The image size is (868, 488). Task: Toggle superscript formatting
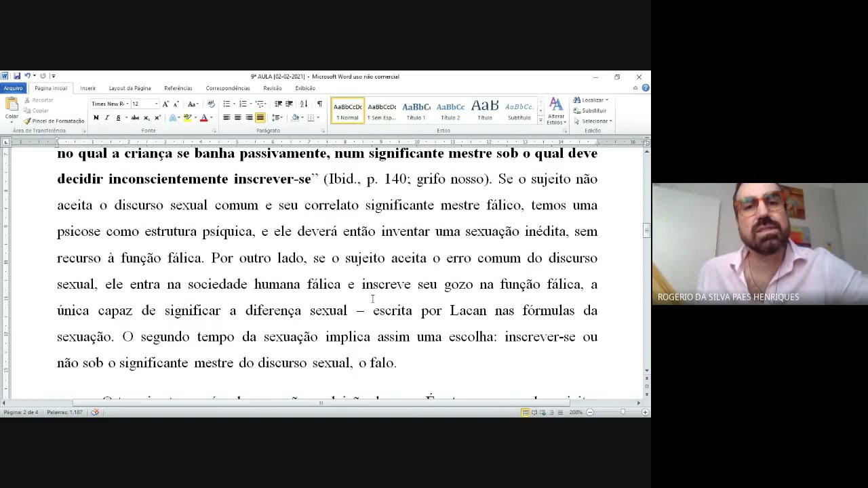[x=157, y=118]
